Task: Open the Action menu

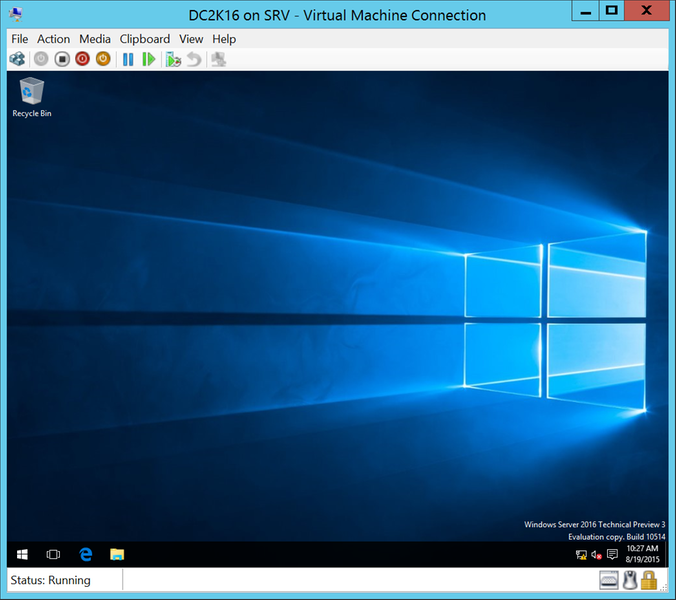Action: point(53,39)
